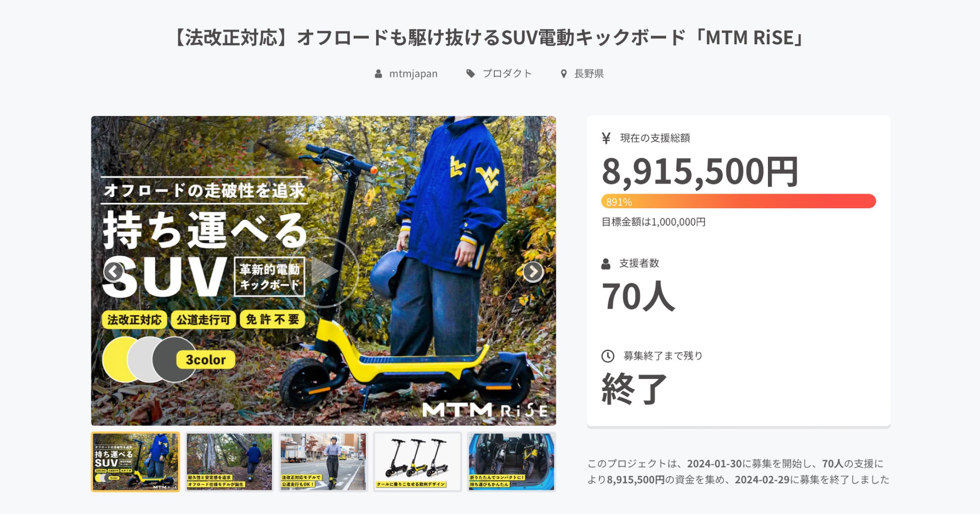This screenshot has height=515, width=980.
Task: Click the 891% funding progress bar
Action: (738, 201)
